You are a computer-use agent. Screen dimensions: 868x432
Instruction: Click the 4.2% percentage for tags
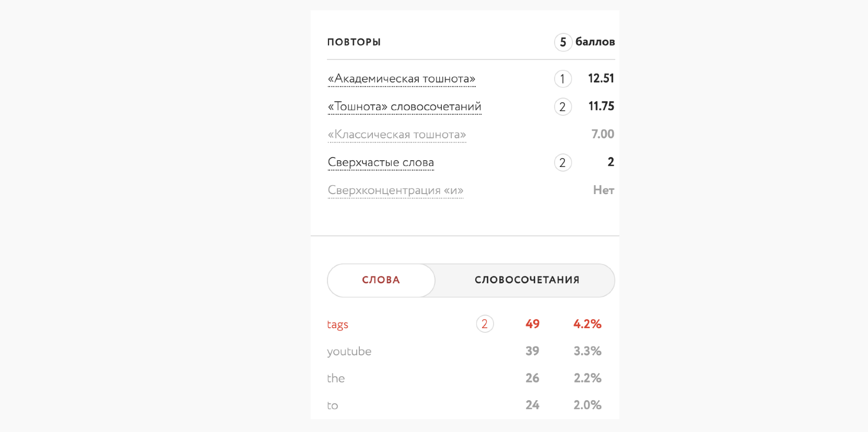pos(587,324)
